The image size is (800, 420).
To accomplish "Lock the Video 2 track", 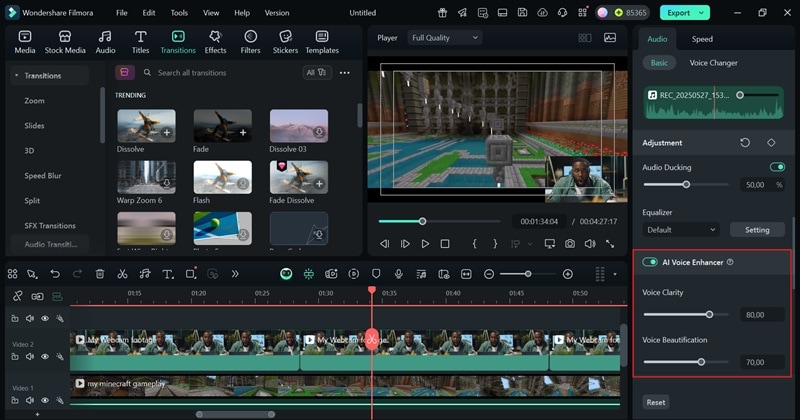I will (15, 357).
